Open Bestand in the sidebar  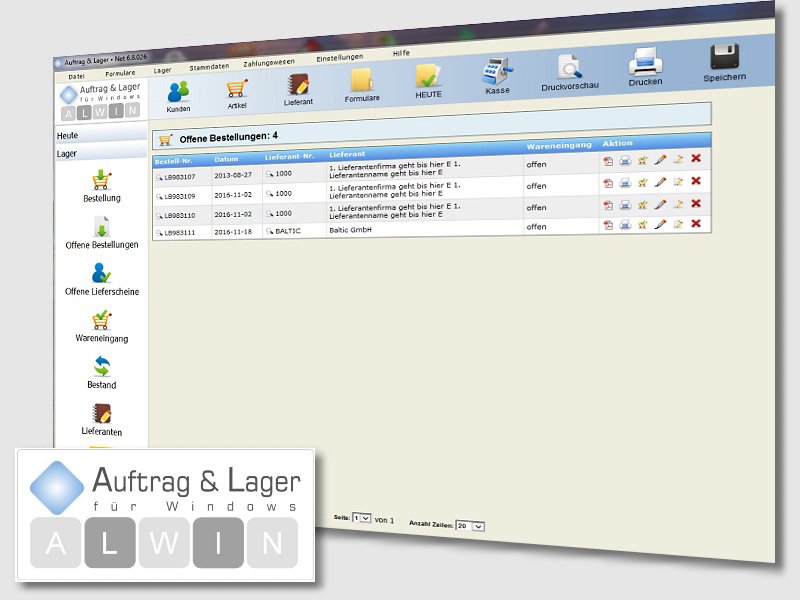click(x=102, y=373)
